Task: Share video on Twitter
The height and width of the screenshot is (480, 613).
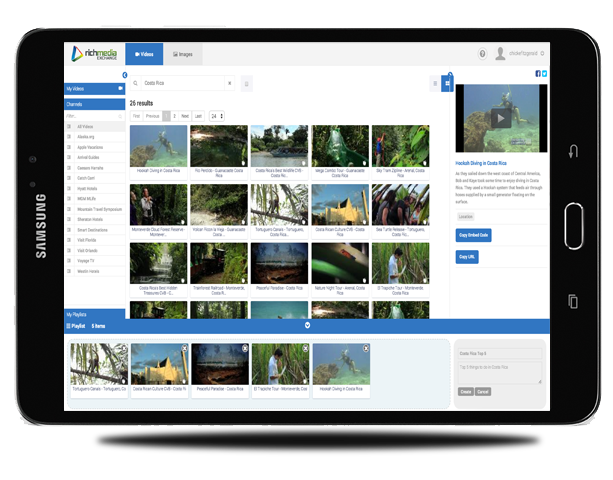Action: [544, 73]
